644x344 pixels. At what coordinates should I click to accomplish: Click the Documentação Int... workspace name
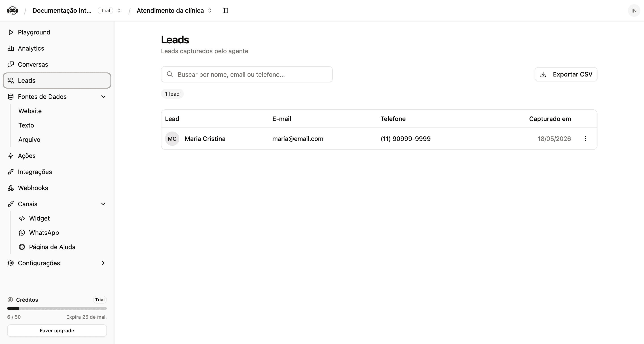tap(62, 11)
